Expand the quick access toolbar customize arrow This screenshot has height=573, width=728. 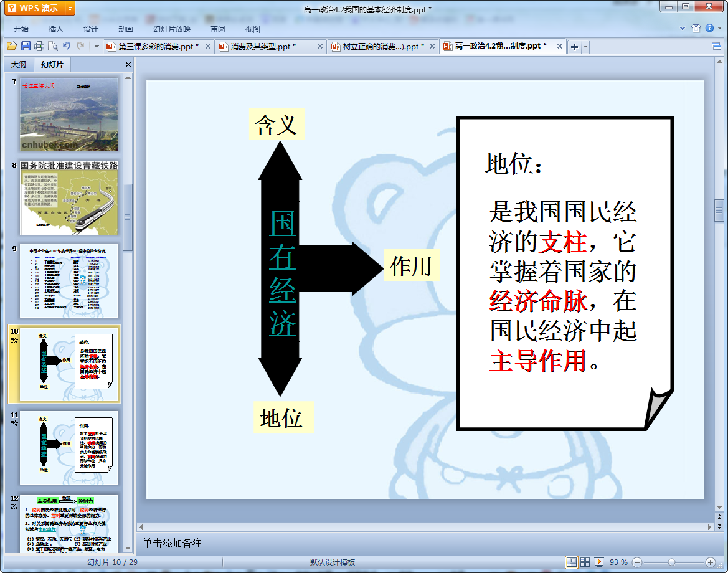tap(97, 46)
